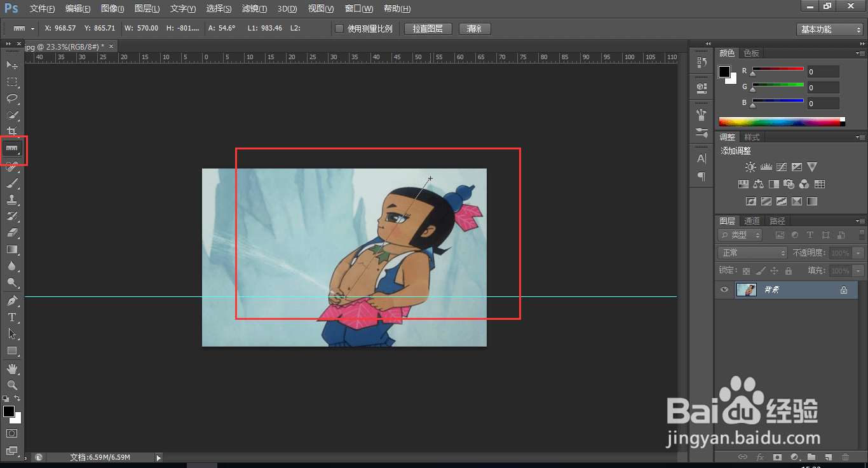Click the delete layer trash icon

845,457
